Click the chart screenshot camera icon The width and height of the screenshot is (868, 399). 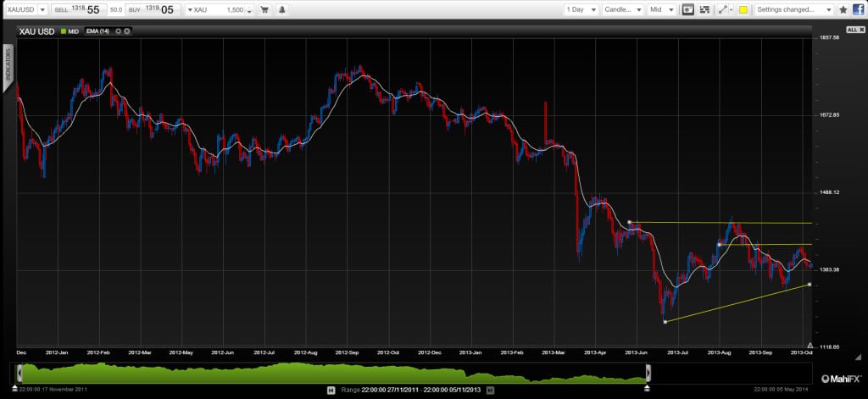(x=687, y=9)
